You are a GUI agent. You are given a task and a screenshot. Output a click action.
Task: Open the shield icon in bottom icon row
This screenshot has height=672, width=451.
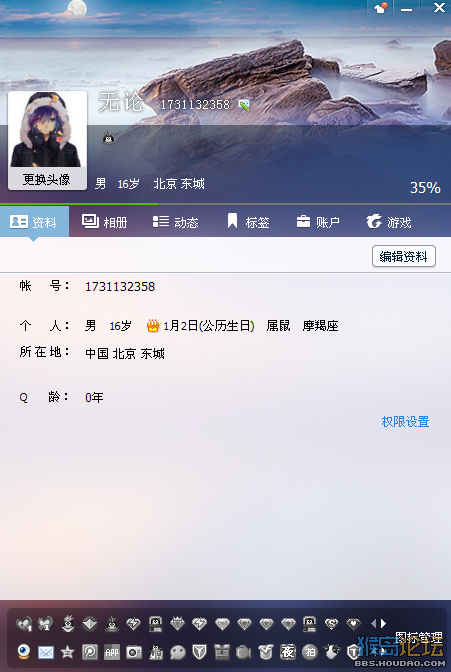tap(199, 652)
